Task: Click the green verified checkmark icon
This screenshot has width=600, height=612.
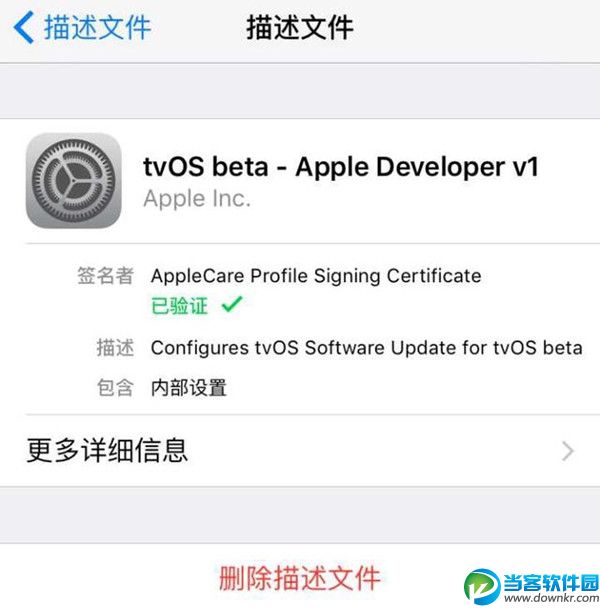Action: point(232,304)
